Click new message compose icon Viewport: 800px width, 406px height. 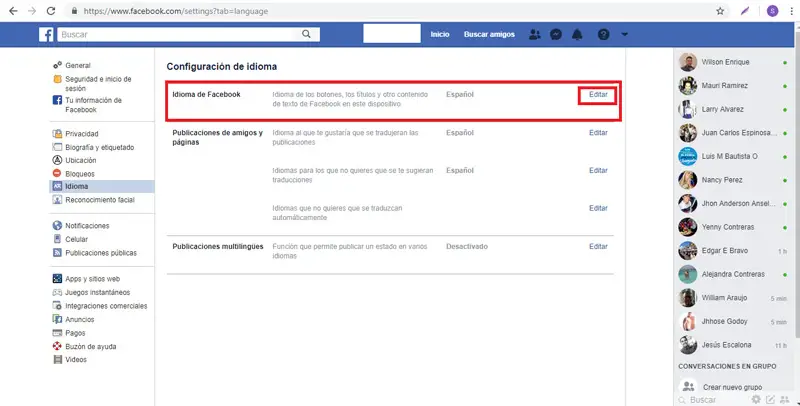point(770,399)
